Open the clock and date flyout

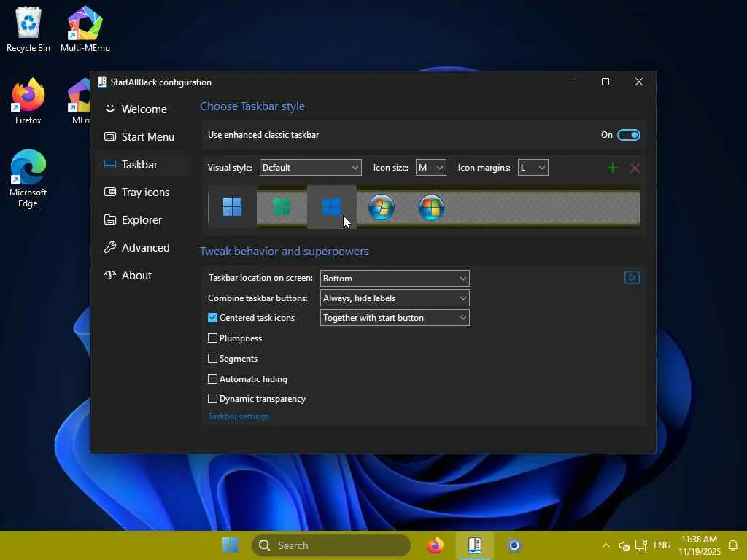699,545
